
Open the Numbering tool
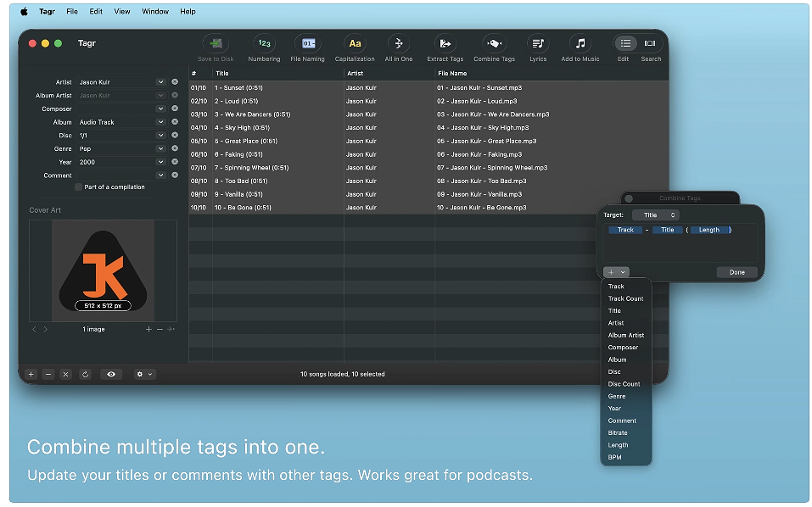coord(264,43)
